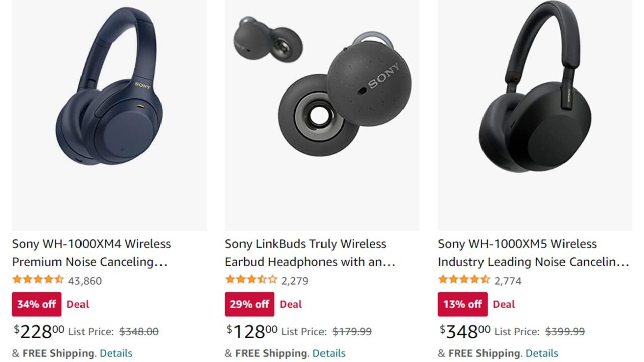Screen dimensions: 644x362
Task: Open shipping Details for Sony WH-1000XM4
Action: 116,353
